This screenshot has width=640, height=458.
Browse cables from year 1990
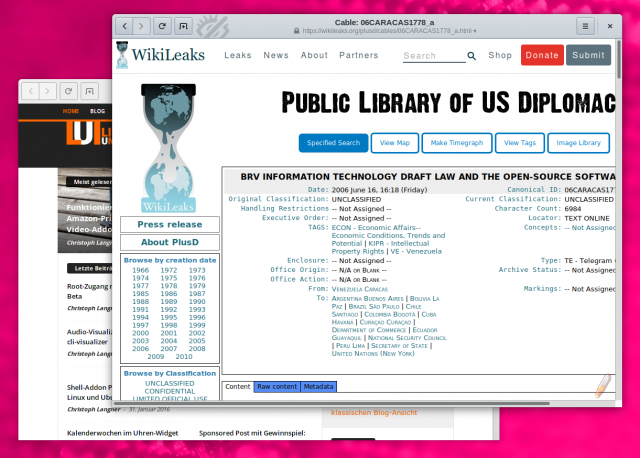(197, 302)
